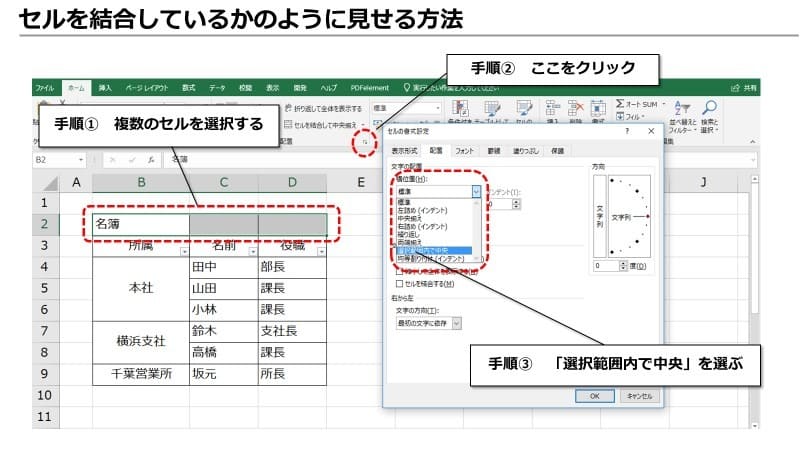
Task: Click formula bar cancel X icon
Action: 112,160
